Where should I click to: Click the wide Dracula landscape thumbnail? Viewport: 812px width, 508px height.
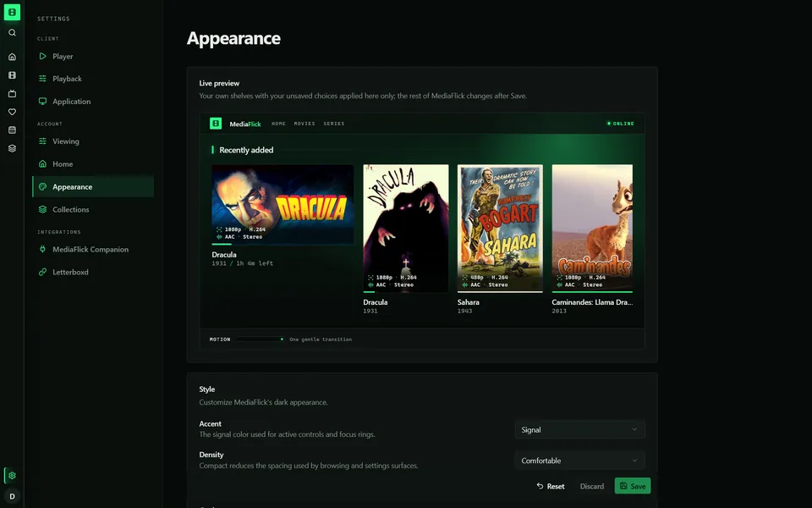[x=283, y=204]
